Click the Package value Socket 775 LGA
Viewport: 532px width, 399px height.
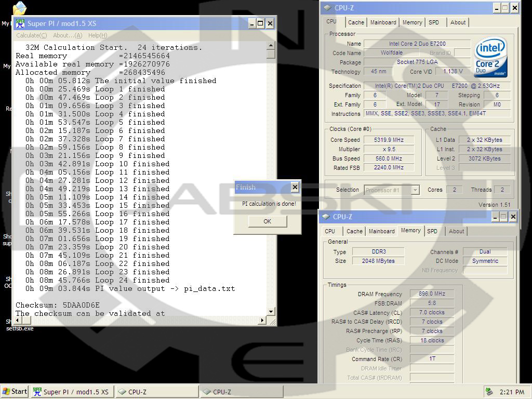pyautogui.click(x=417, y=62)
